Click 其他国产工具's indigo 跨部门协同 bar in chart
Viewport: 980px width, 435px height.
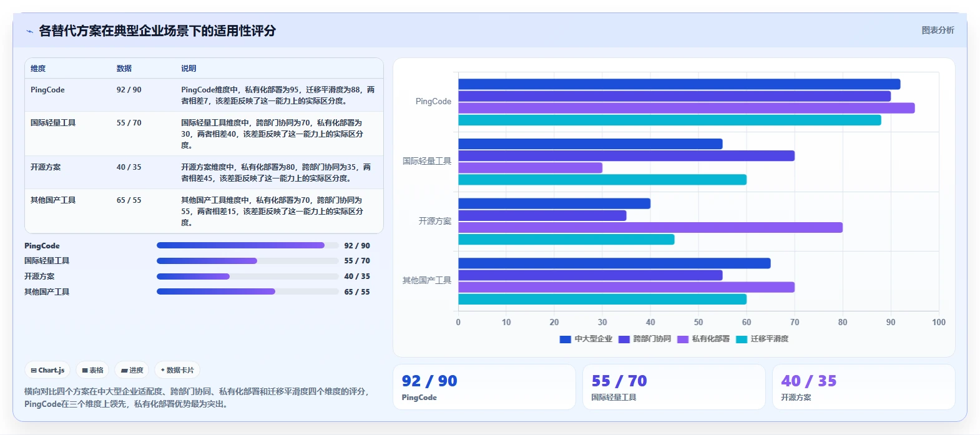pyautogui.click(x=590, y=275)
